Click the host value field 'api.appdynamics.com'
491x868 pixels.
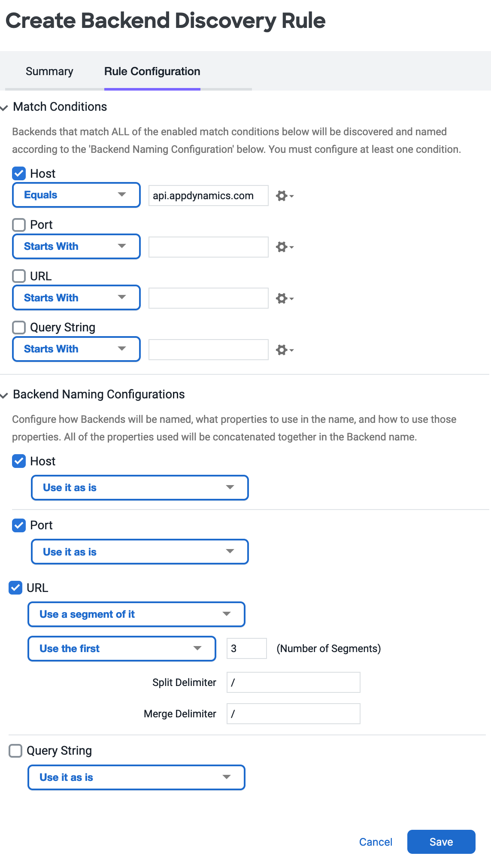208,196
